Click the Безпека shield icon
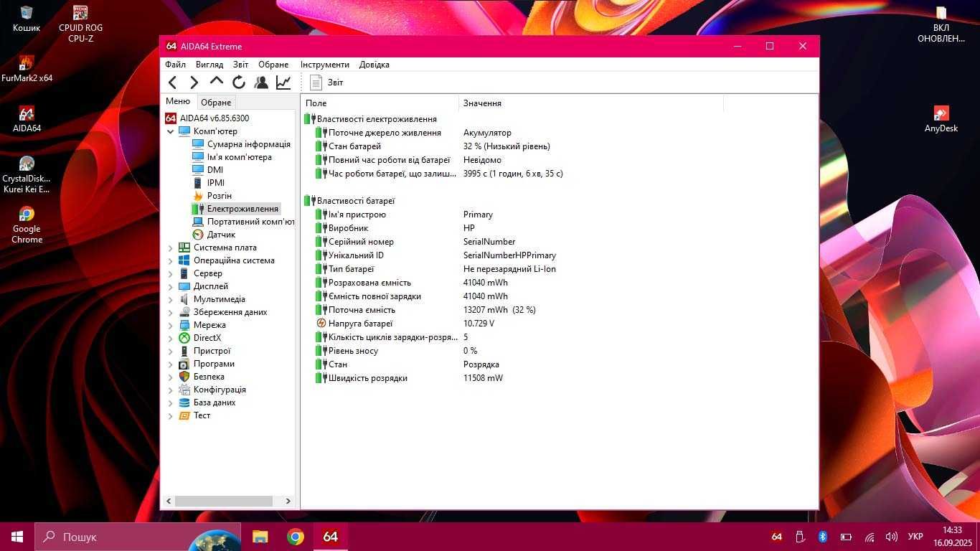The image size is (980, 551). pyautogui.click(x=184, y=377)
